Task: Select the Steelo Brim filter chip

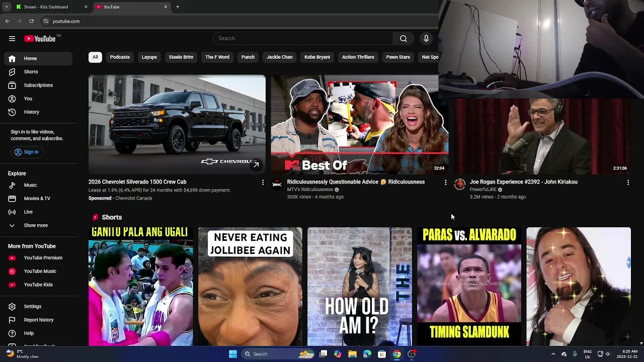Action: (181, 57)
